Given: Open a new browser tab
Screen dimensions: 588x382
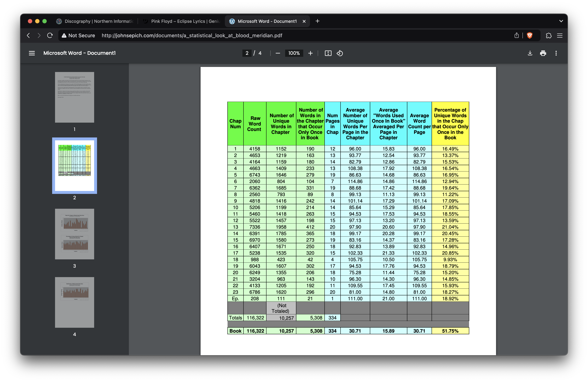Looking at the screenshot, I should (x=318, y=21).
